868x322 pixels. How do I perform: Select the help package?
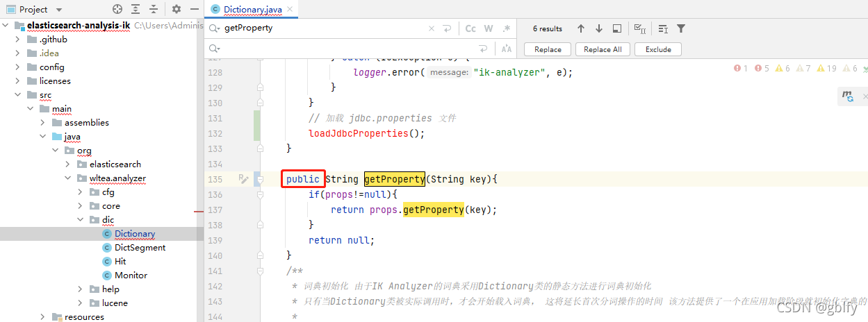pos(110,289)
